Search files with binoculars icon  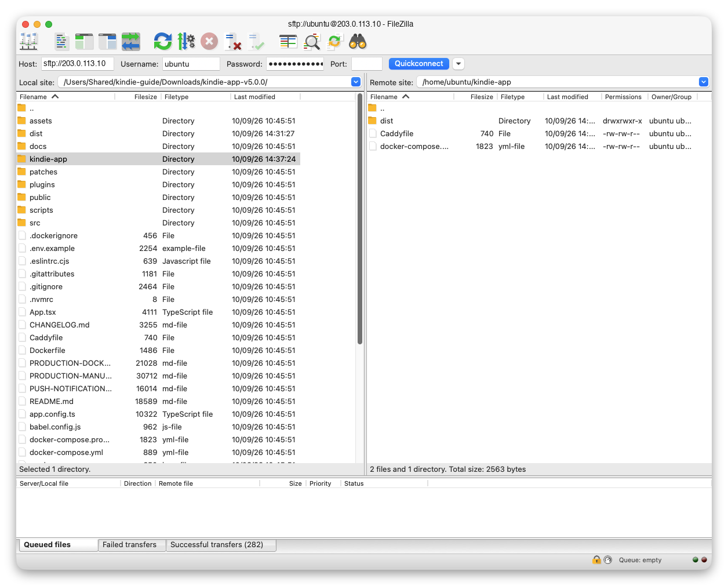coord(358,41)
